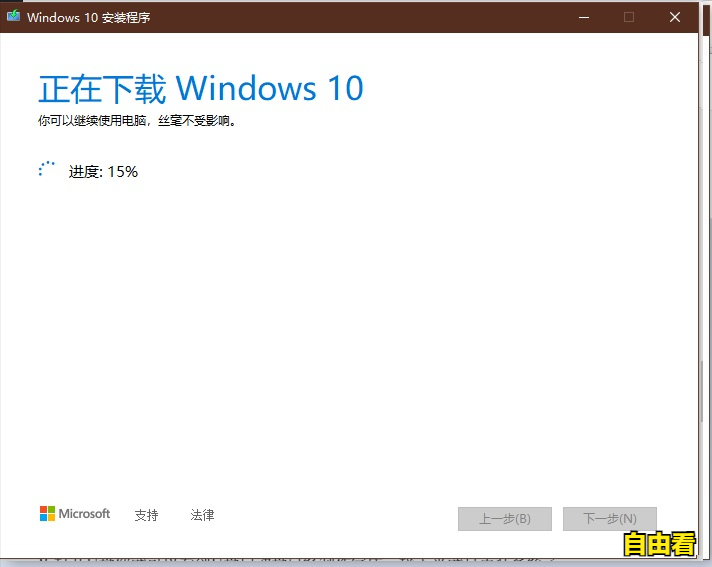Open the Microsoft logo link
The image size is (712, 567).
[75, 514]
